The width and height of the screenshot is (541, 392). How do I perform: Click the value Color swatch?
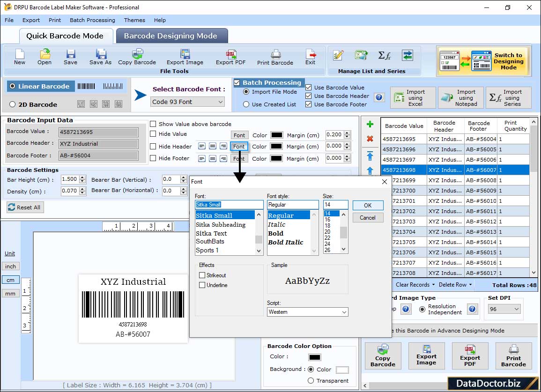click(x=277, y=135)
